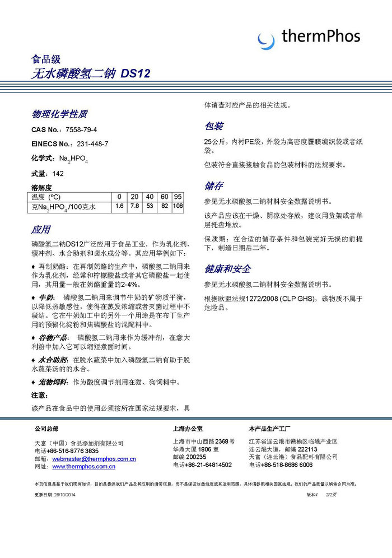Screen dimensions: 392x558
Task: Select the chemical formula Na2HPO4 line
Action: 59,159
